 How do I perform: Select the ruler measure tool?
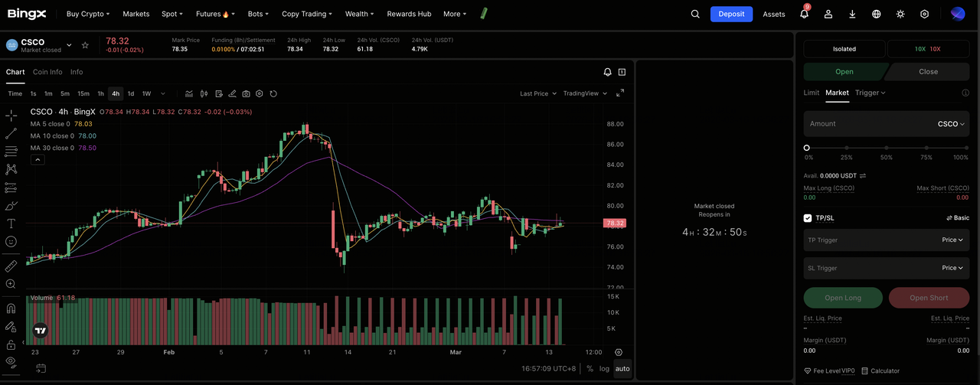(11, 266)
